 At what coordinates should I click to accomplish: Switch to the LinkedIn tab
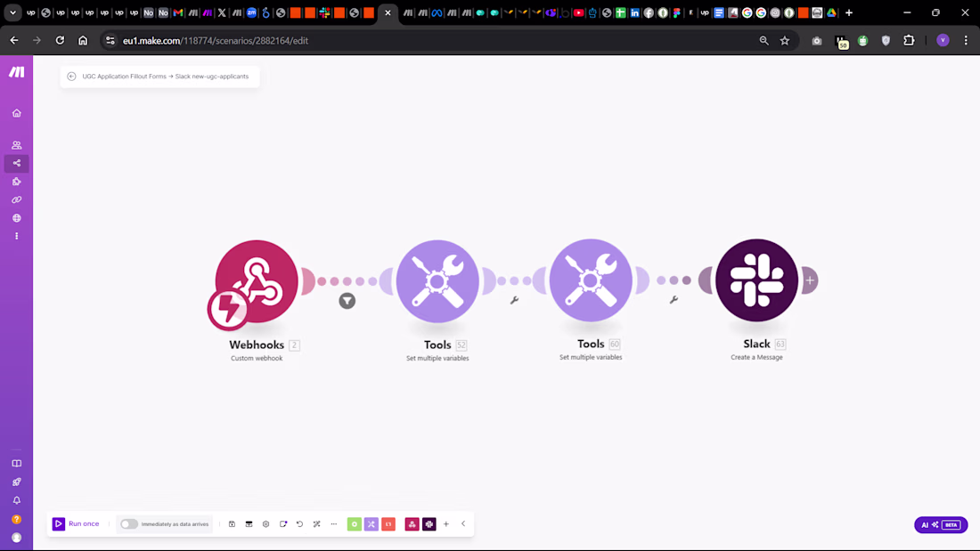pyautogui.click(x=634, y=12)
